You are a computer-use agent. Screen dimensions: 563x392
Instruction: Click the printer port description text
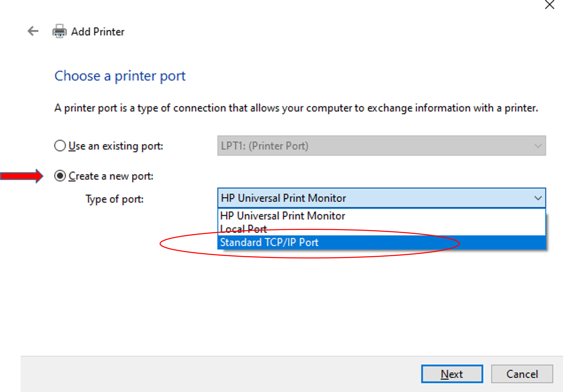point(296,108)
